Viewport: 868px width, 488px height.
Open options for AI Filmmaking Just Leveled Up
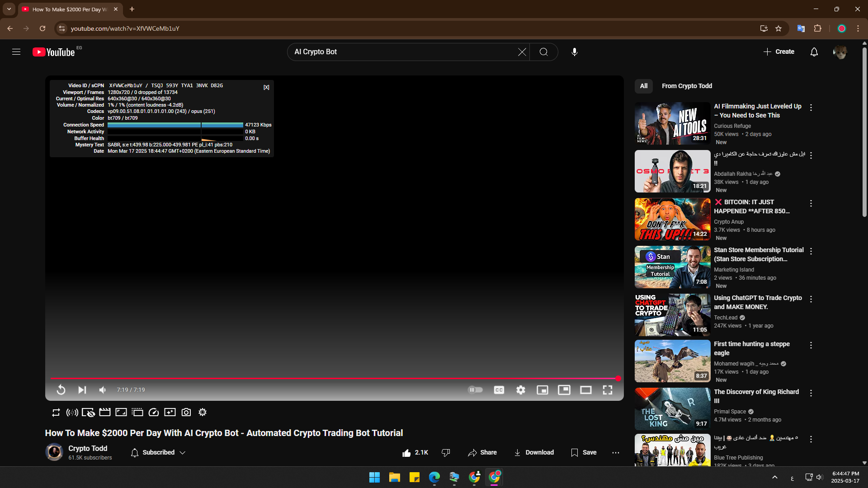pyautogui.click(x=811, y=108)
